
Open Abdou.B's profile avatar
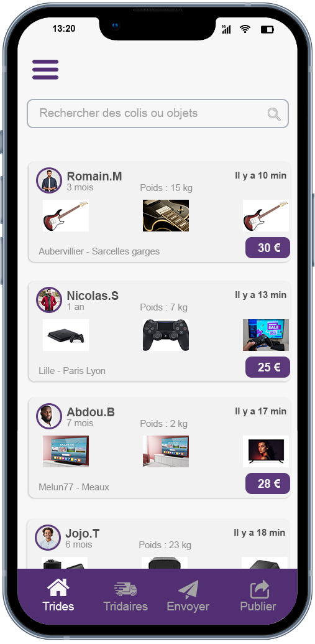point(49,416)
